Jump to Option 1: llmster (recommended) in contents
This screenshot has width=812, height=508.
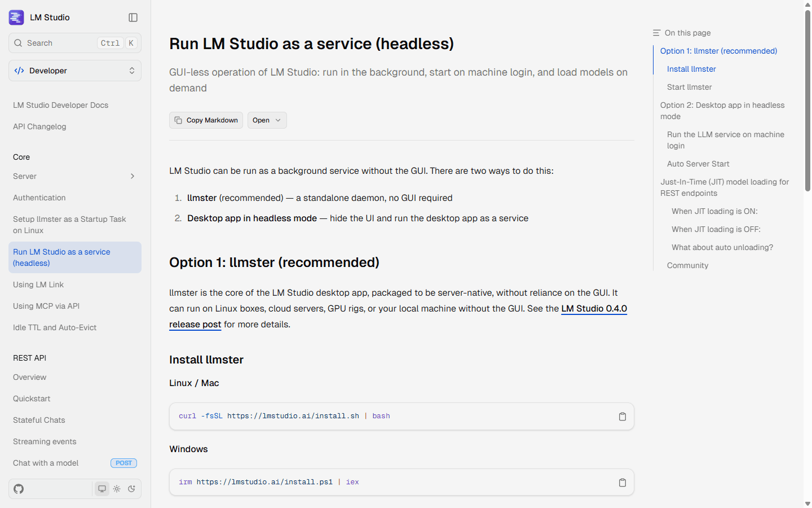[718, 51]
